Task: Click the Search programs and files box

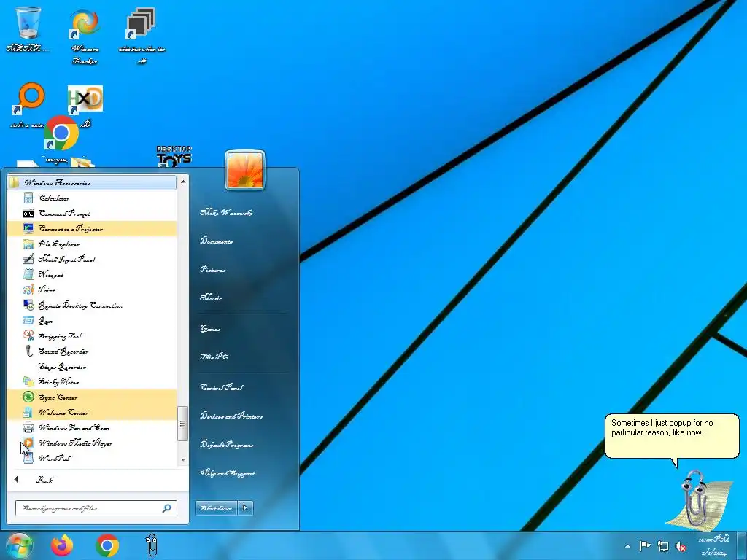Action: point(96,508)
